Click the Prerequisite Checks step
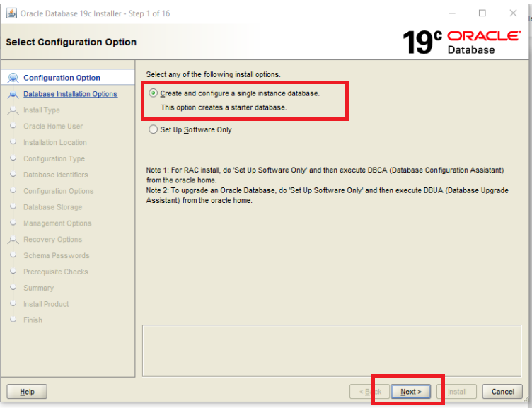Image resolution: width=532 pixels, height=408 pixels. coord(56,272)
